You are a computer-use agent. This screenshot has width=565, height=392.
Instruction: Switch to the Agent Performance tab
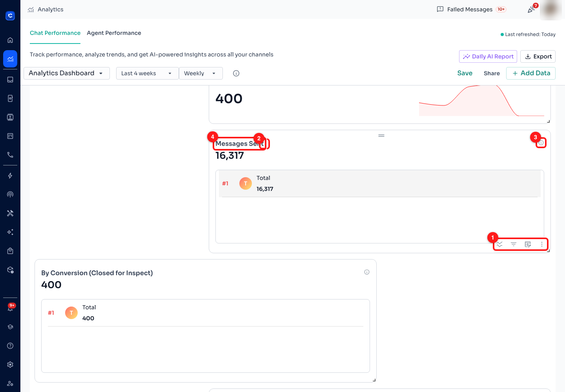[114, 33]
